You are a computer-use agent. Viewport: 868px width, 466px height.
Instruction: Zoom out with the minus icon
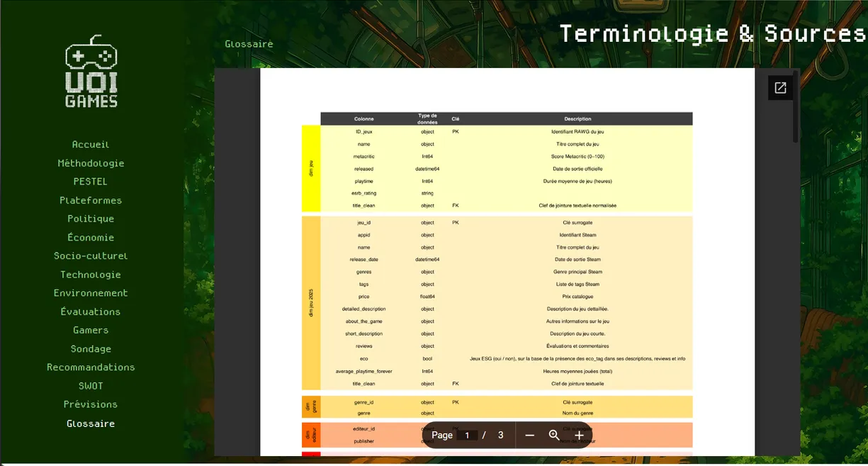(529, 435)
